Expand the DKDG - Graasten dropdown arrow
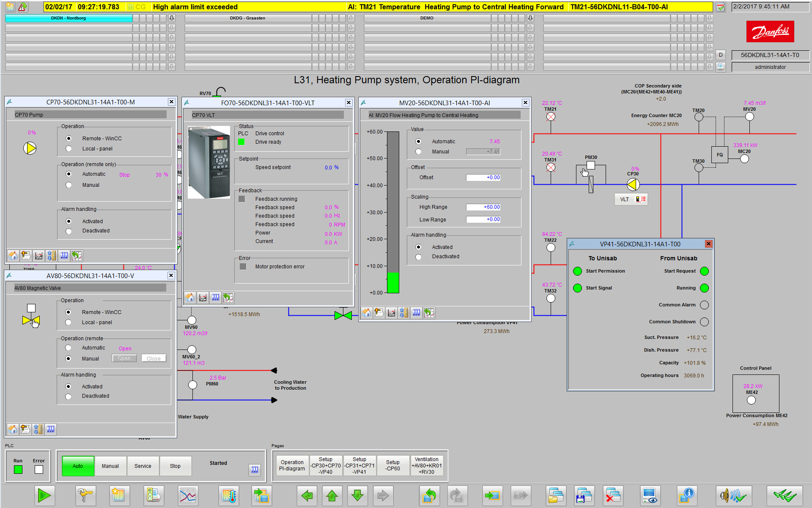 (351, 18)
